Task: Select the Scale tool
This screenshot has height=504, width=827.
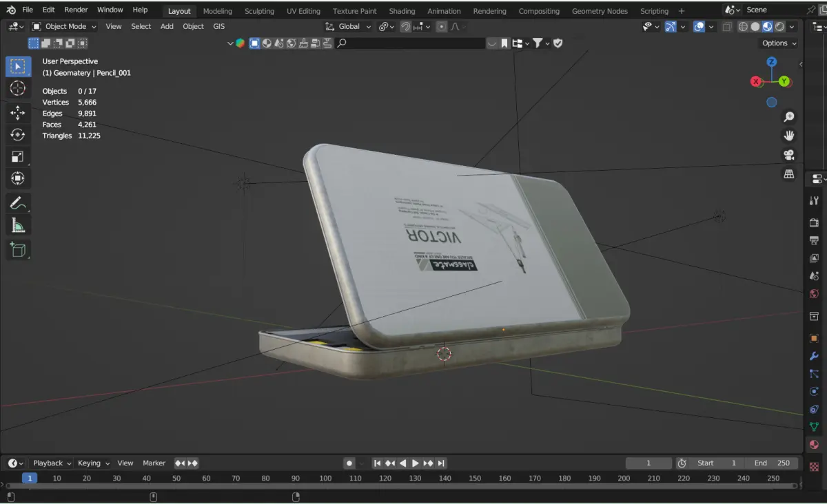Action: [x=18, y=156]
